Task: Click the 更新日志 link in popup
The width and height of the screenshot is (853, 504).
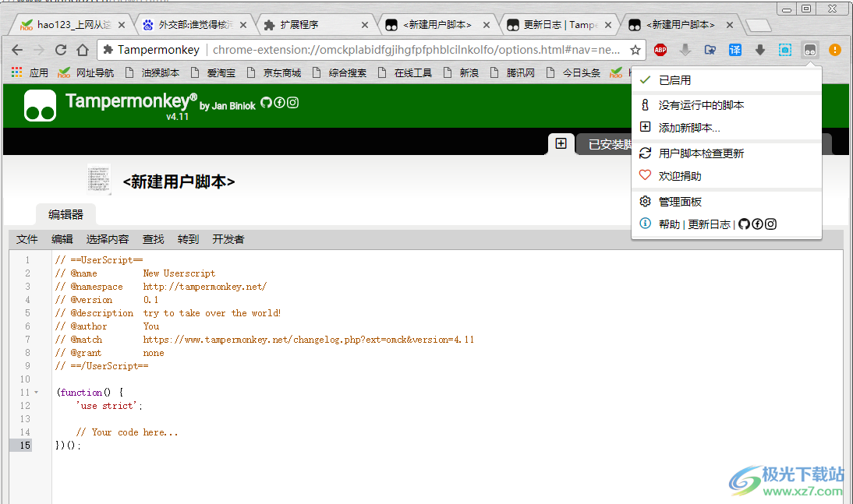Action: pos(709,224)
